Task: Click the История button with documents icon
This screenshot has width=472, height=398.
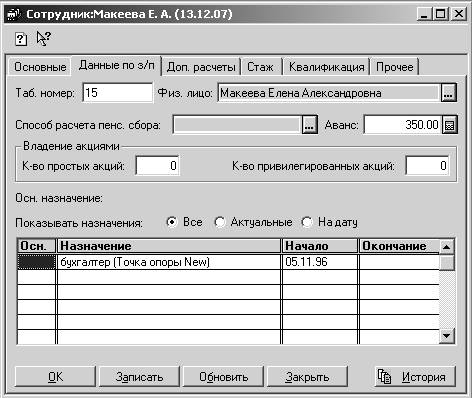Action: click(415, 377)
